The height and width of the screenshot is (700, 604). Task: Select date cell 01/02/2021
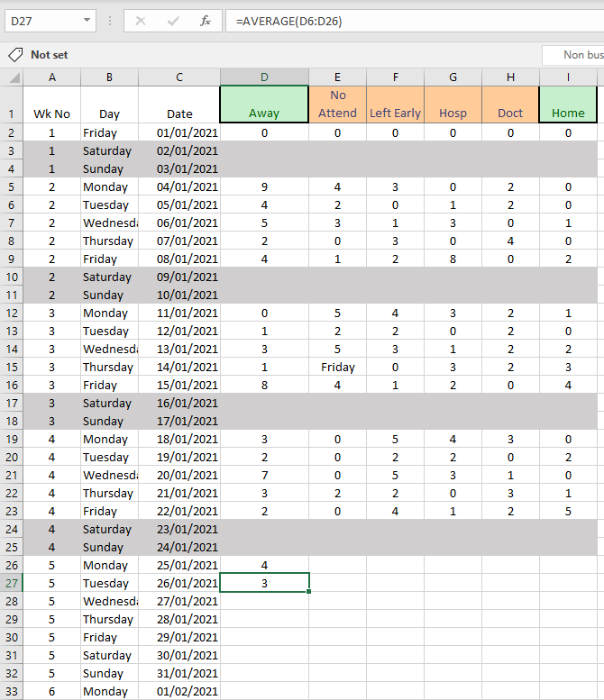click(x=179, y=691)
